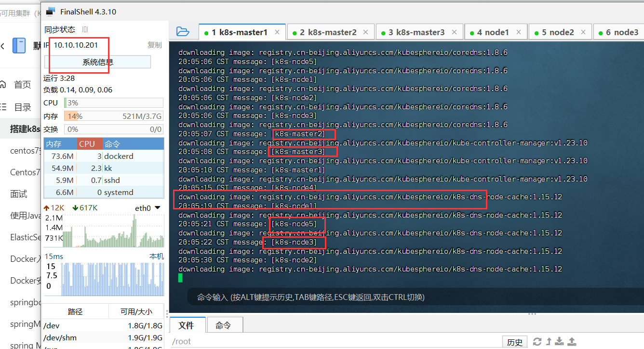Click the 复制 link to copy the IP
Screen dimensions: 644x349
(155, 45)
